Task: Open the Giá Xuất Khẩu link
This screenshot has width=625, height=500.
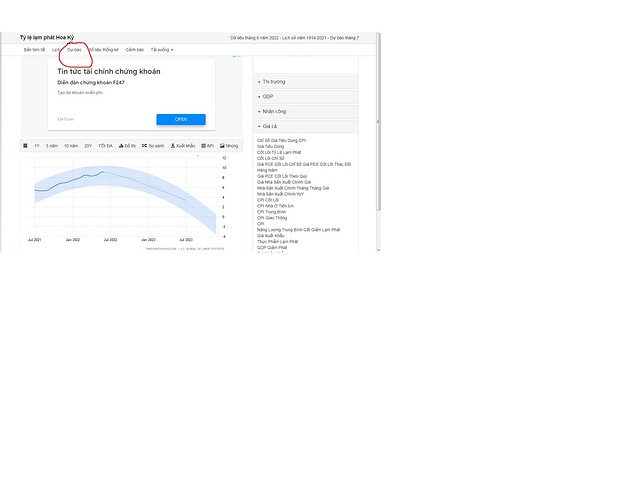Action: tap(270, 236)
